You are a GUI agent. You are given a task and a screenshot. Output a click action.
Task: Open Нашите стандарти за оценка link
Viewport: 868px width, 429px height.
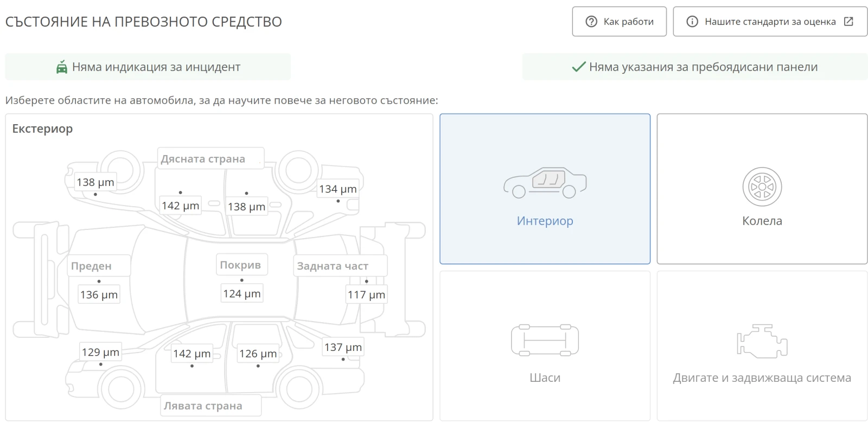click(770, 22)
